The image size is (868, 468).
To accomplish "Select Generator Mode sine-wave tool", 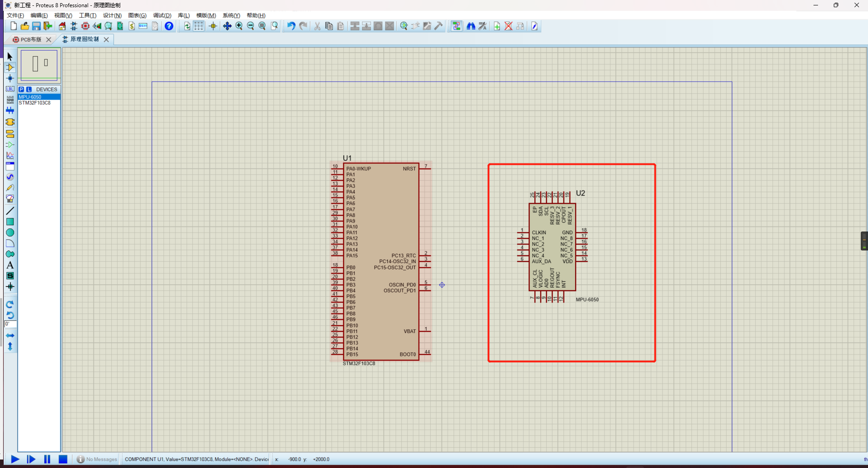I will 10,177.
